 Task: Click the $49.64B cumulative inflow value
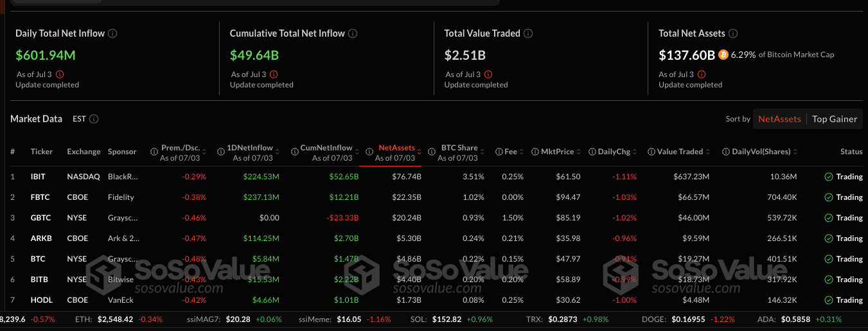(254, 55)
